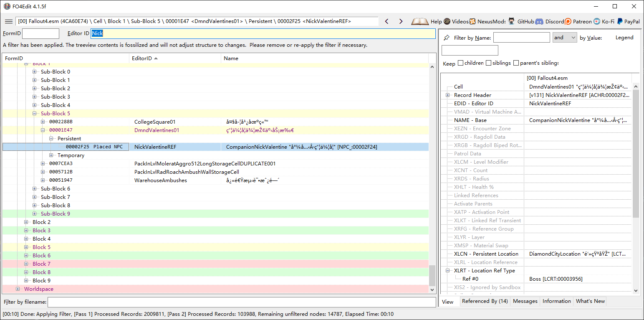Select the 0007CEA3 cell row
The height and width of the screenshot is (320, 644).
click(215, 164)
